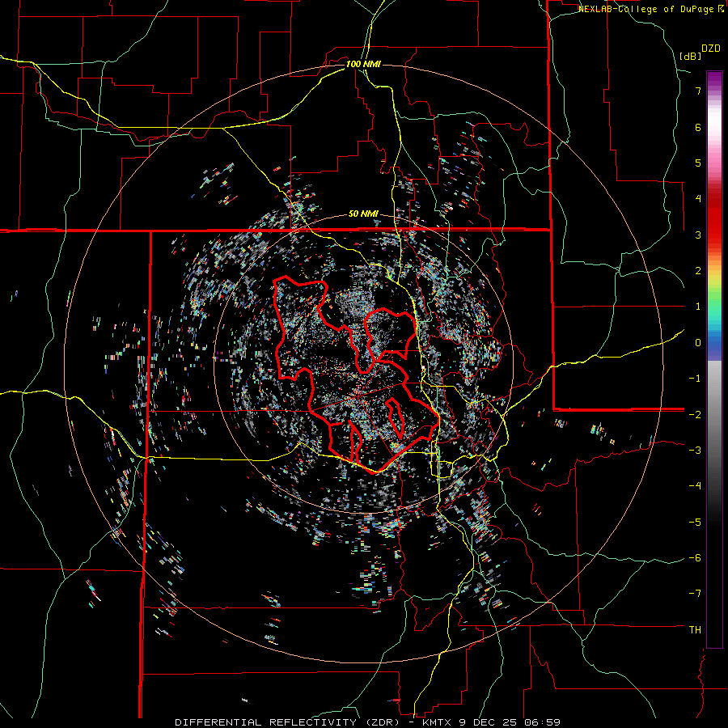This screenshot has height=728, width=728.
Task: Click the -4 value on the color scale
Action: pyautogui.click(x=695, y=486)
